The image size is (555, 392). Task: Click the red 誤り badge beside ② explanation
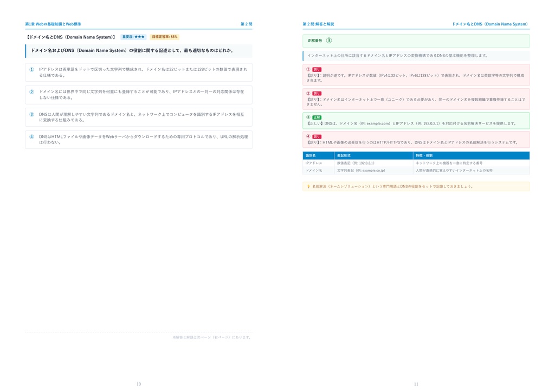[317, 93]
